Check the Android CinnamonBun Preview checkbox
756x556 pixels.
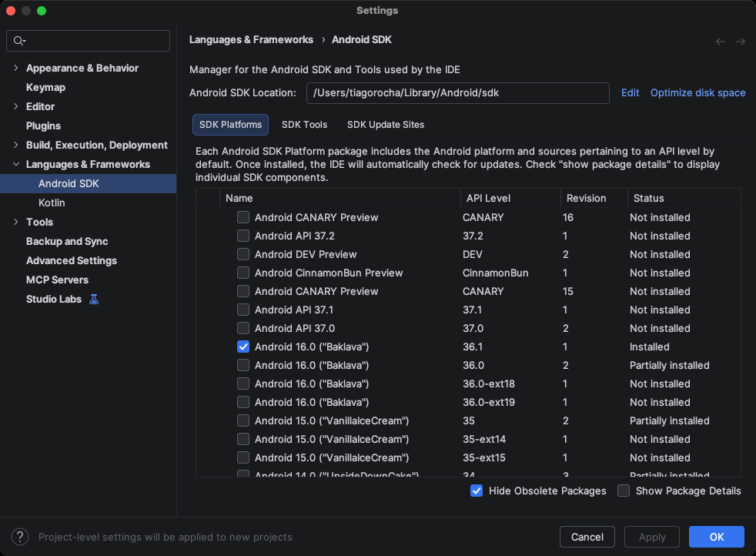243,273
